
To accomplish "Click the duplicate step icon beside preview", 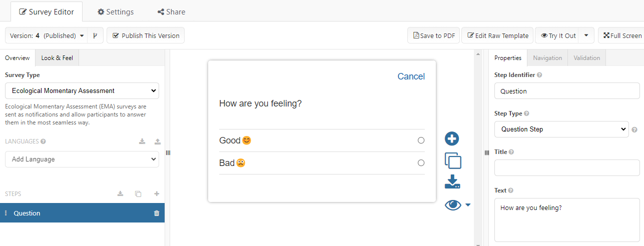I will pos(453,161).
